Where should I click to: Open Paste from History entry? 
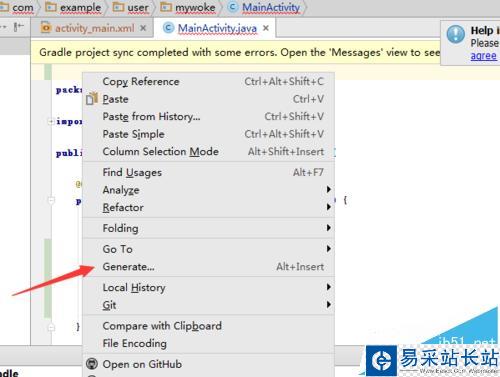208,117
